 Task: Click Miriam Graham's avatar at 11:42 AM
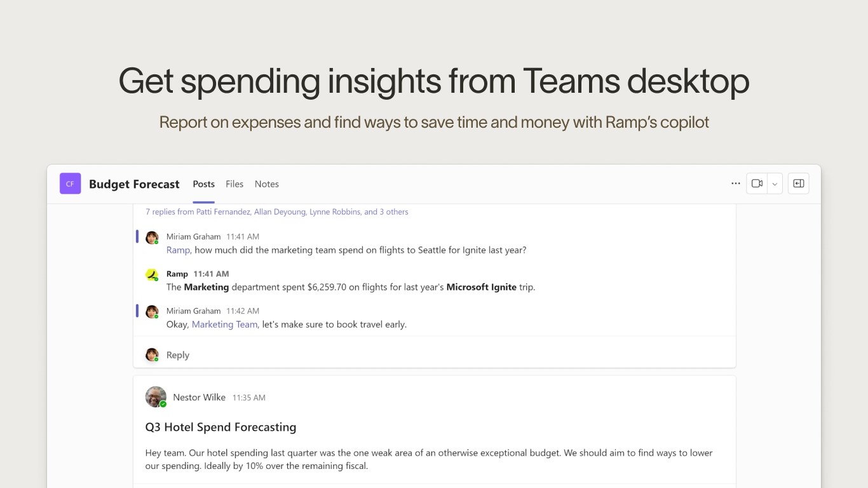click(x=152, y=312)
